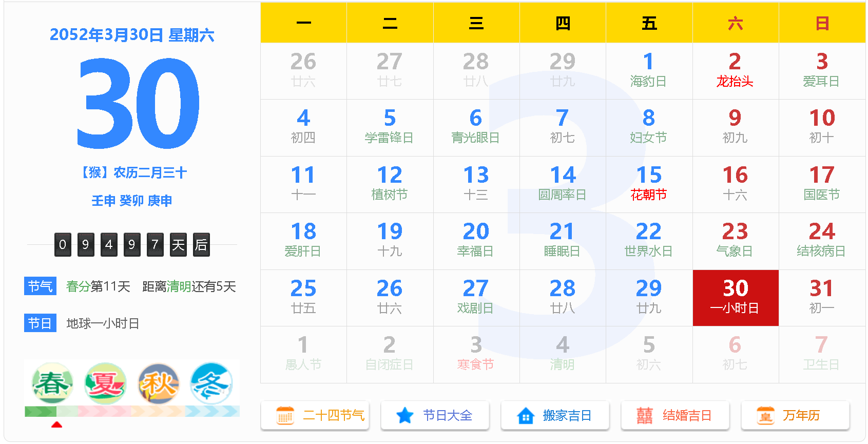Click the Spring (春) season icon

[x=51, y=383]
